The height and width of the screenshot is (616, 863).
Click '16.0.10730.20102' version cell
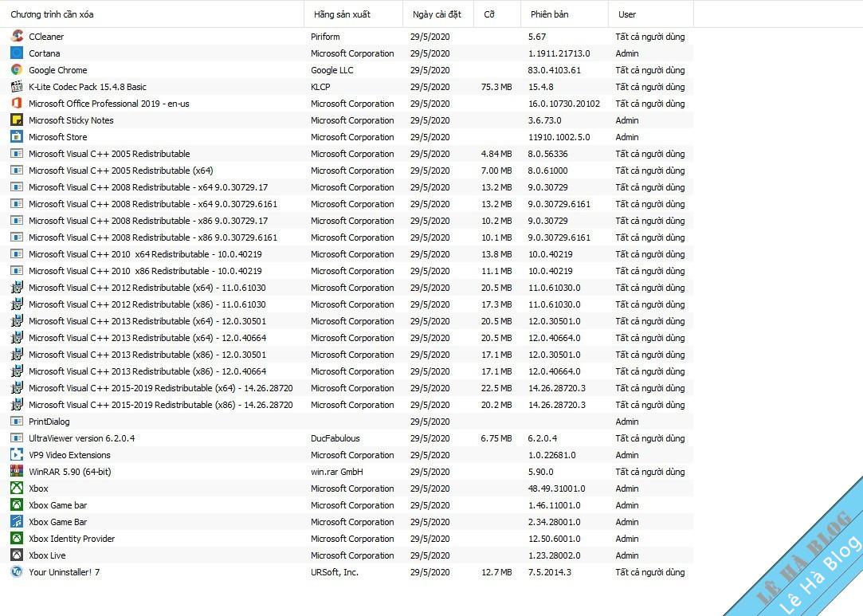[x=564, y=104]
